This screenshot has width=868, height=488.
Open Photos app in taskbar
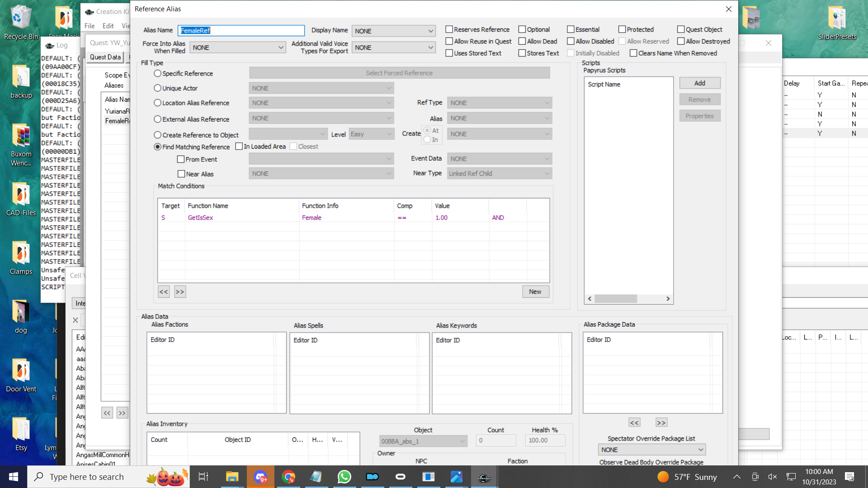[456, 477]
